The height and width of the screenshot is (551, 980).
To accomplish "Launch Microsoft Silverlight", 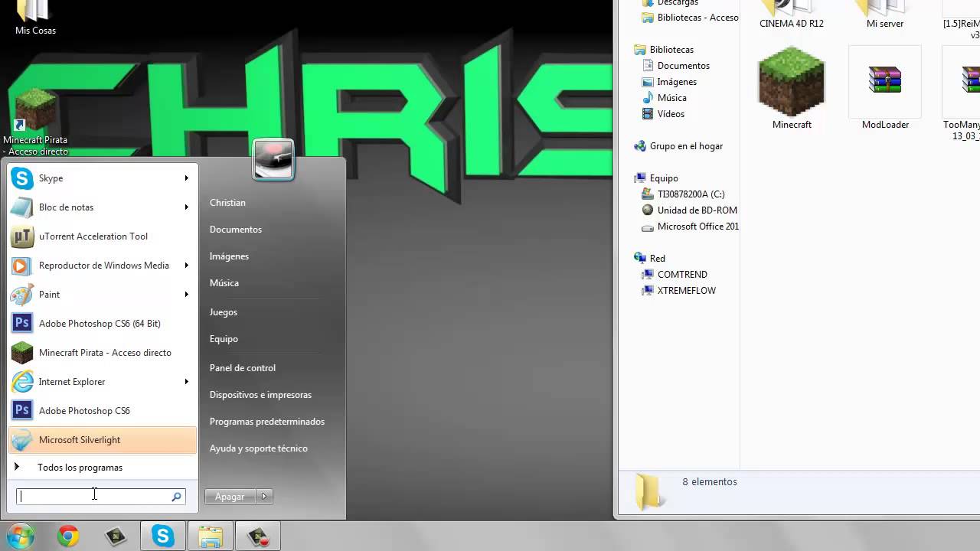I will pos(103,440).
